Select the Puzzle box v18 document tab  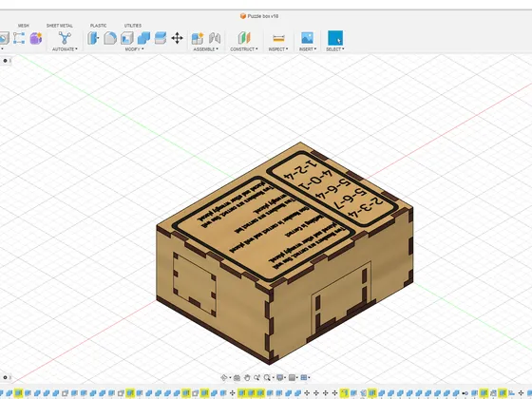pos(259,16)
